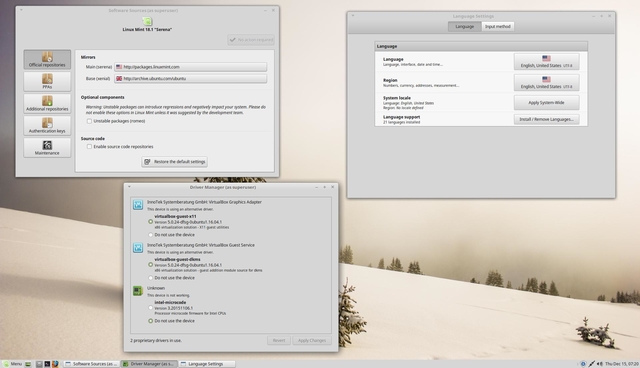This screenshot has width=640, height=368.
Task: Click the Linux Mint logo in Software Sources
Action: click(x=147, y=21)
